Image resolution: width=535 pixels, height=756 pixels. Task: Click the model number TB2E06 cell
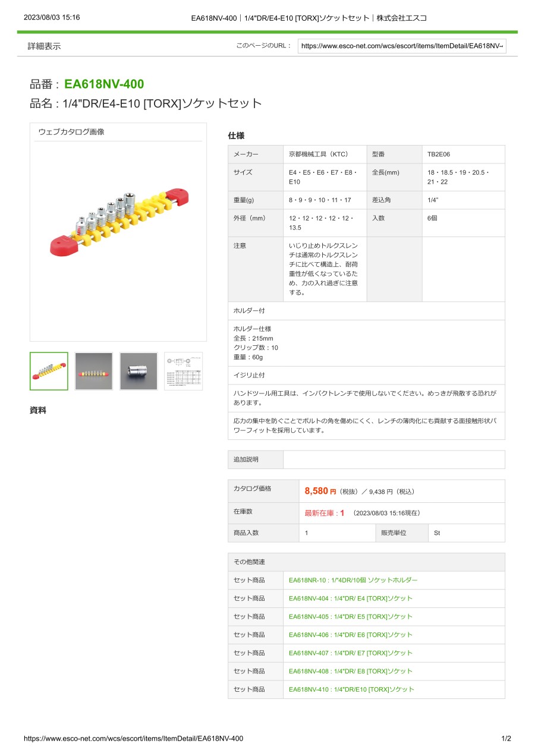[439, 155]
